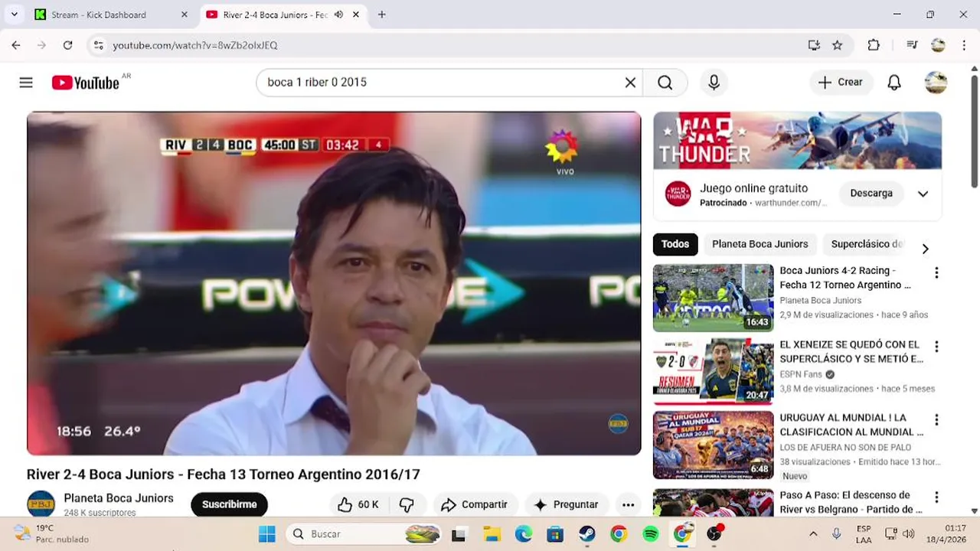Screen dimensions: 980x551
Task: Open Boca Juniors 4-2 Racing thumbnail
Action: click(714, 298)
